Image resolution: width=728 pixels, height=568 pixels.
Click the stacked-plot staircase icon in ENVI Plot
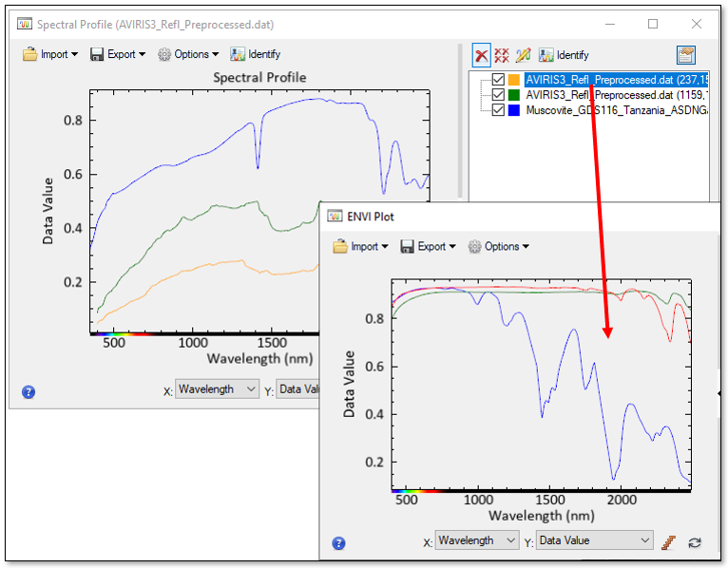click(x=671, y=541)
